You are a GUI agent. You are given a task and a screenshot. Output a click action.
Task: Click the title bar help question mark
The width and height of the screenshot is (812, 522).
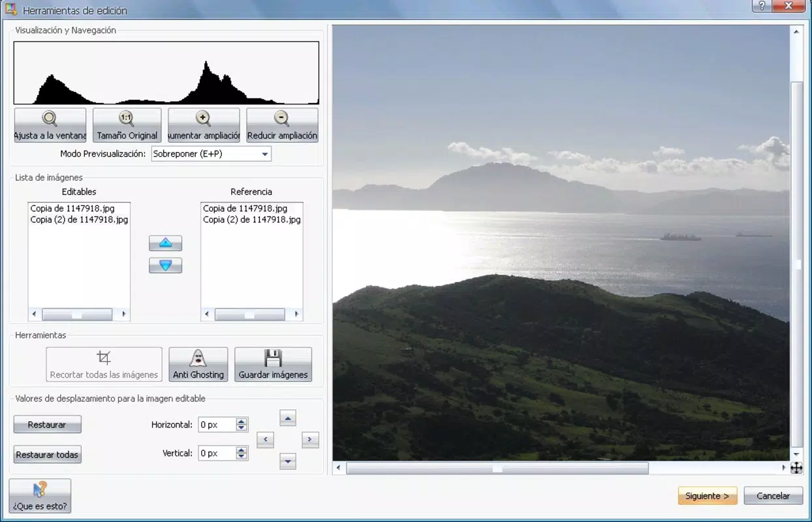point(762,6)
